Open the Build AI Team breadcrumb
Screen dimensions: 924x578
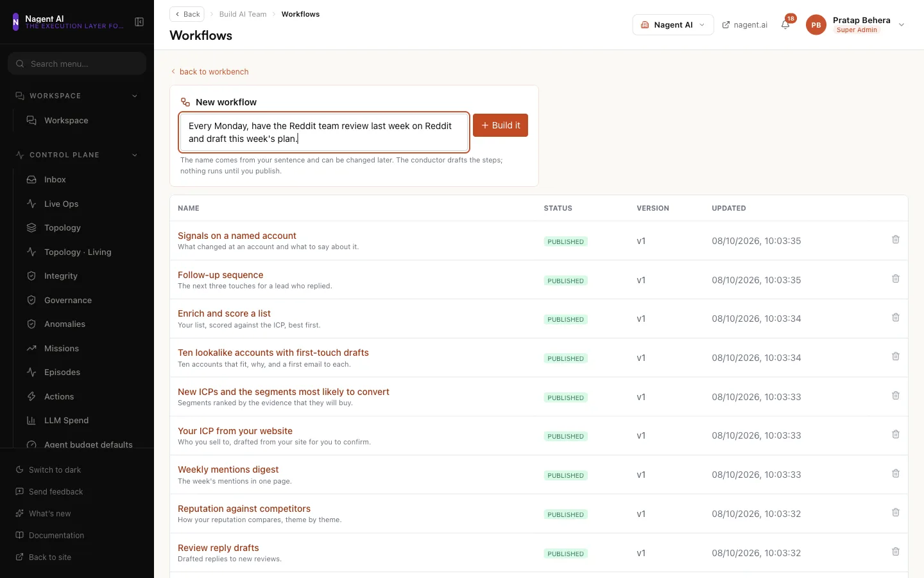point(243,14)
